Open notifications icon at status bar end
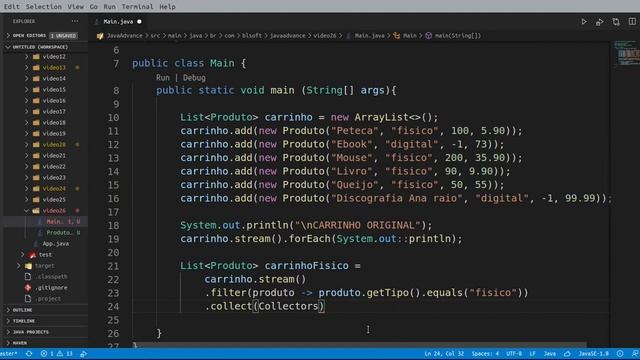The height and width of the screenshot is (360, 640). tap(635, 354)
